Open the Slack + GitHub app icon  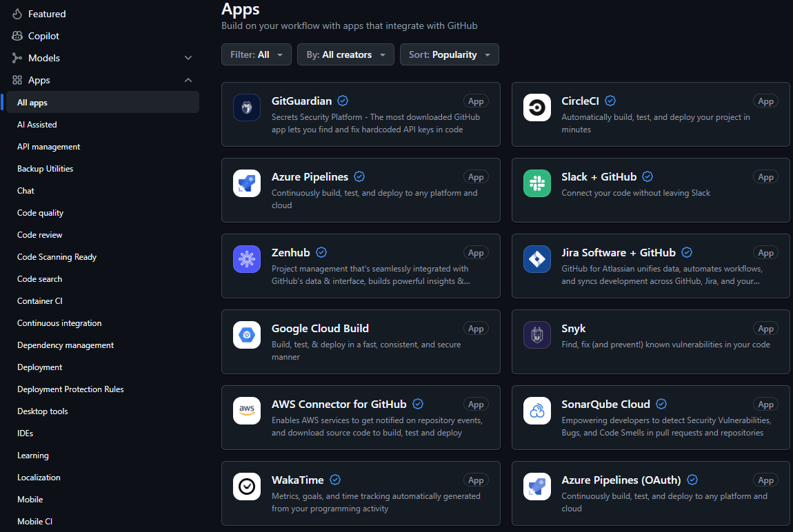[x=536, y=183]
